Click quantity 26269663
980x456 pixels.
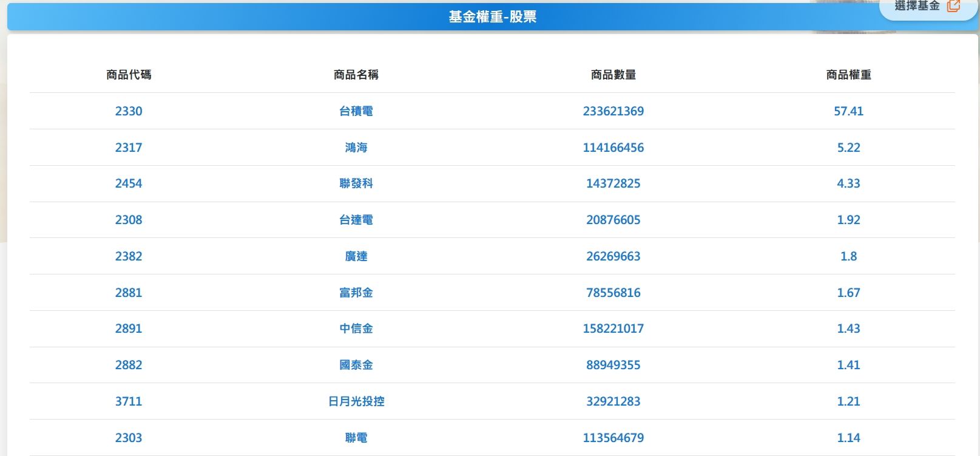[x=613, y=256]
